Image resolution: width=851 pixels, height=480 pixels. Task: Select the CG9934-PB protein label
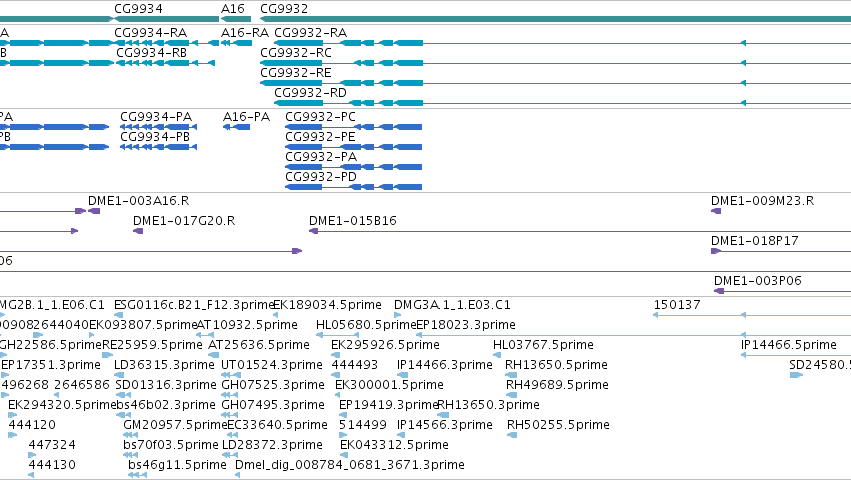coord(155,137)
